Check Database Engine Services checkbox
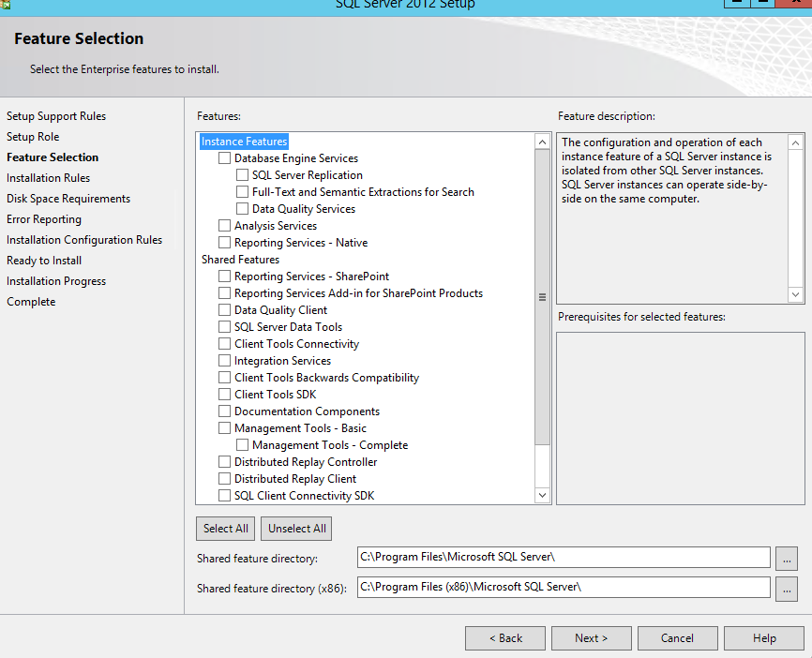Image resolution: width=812 pixels, height=658 pixels. pyautogui.click(x=224, y=157)
